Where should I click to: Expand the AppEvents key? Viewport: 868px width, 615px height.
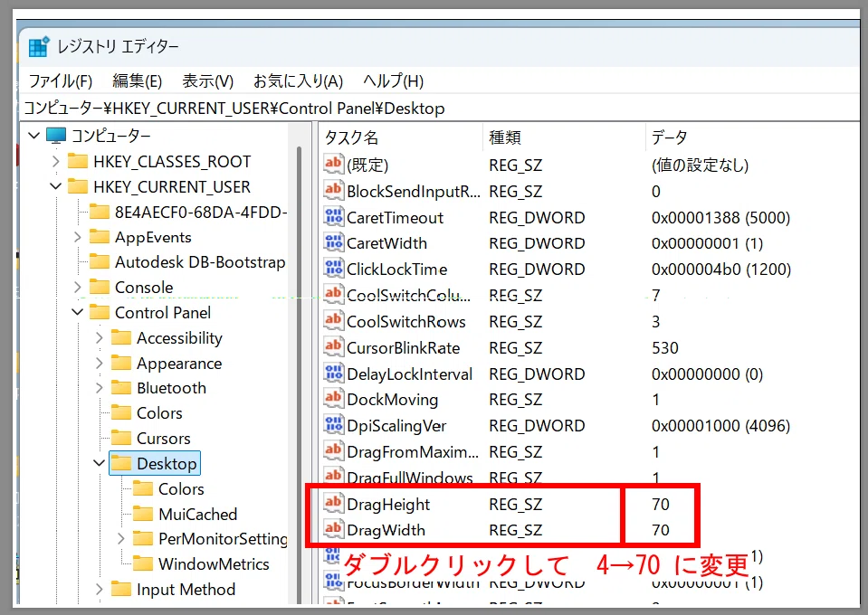(x=78, y=237)
